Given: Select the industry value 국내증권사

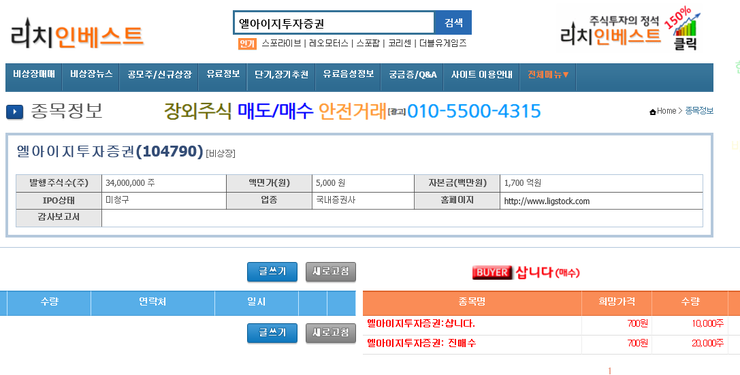Looking at the screenshot, I should (x=336, y=200).
